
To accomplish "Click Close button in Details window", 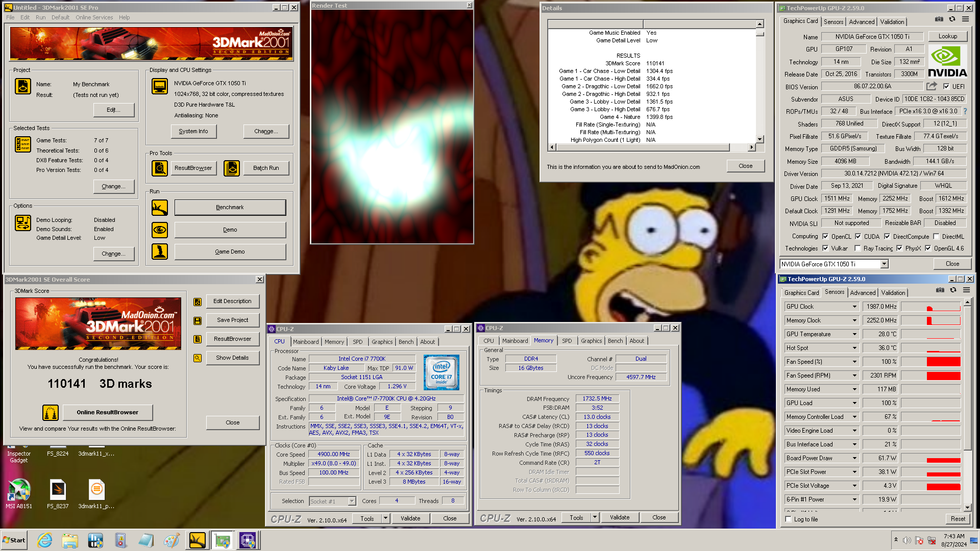I will click(x=745, y=166).
